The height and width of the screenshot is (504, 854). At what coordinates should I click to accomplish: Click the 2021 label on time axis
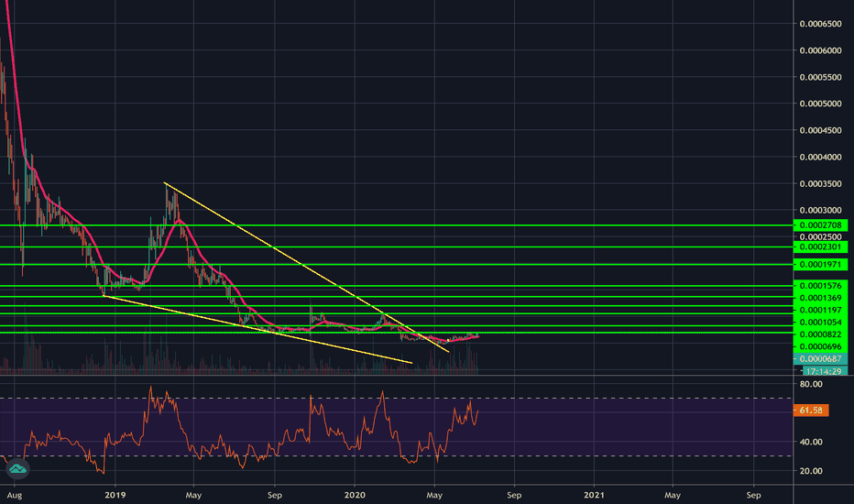coord(594,495)
